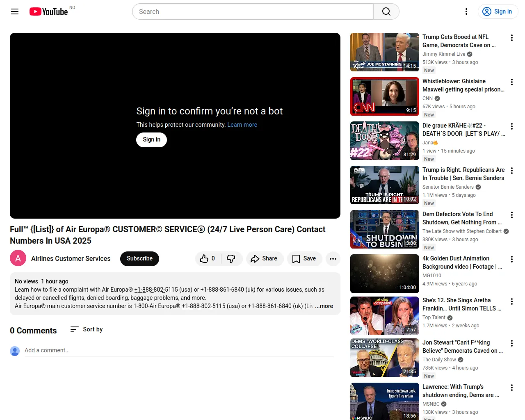
Task: Open Death's Door #22 video thumbnail
Action: 385,141
